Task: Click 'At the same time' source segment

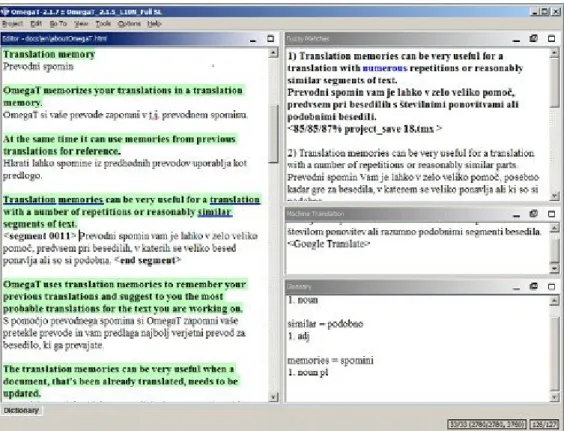Action: 119,145
